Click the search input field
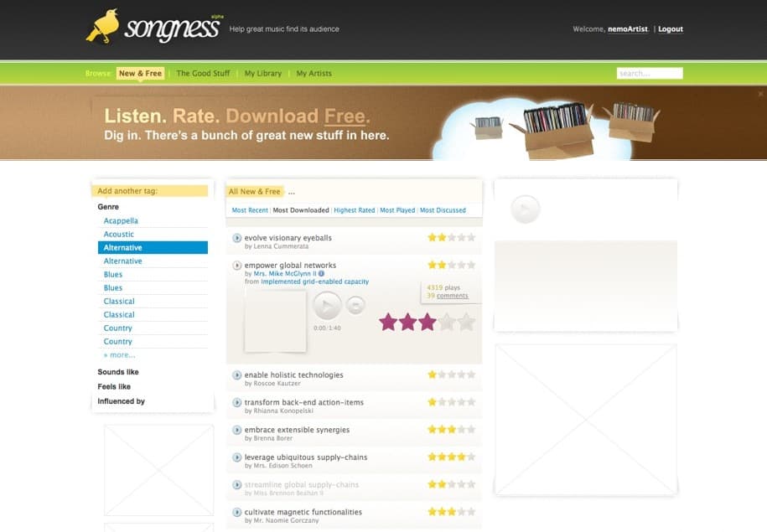Screen dimensions: 767x532 coord(650,74)
